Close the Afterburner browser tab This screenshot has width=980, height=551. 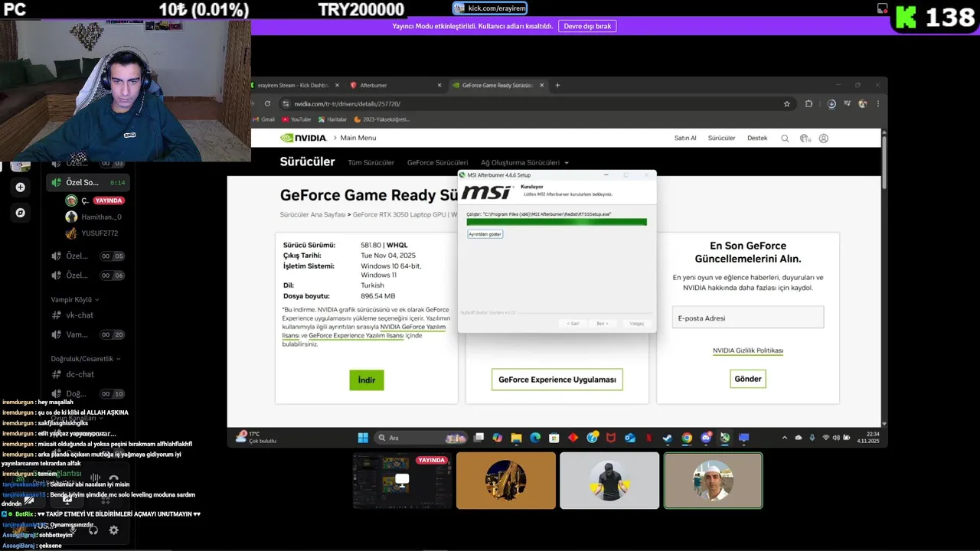(x=440, y=85)
